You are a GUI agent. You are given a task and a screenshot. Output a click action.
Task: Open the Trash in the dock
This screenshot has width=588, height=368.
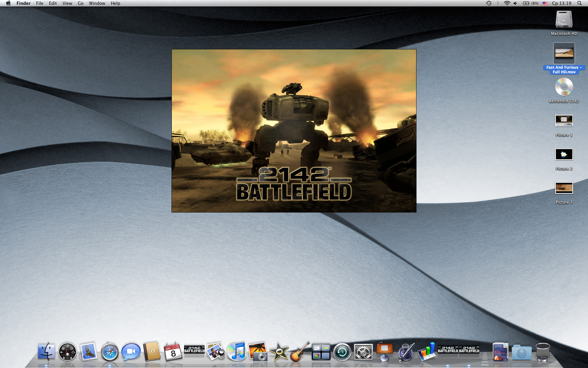pyautogui.click(x=543, y=352)
